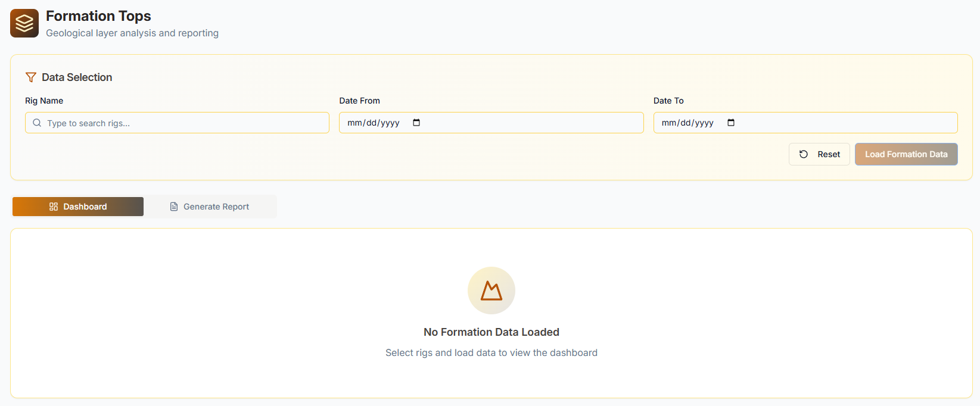The height and width of the screenshot is (406, 980).
Task: Open the Date From calendar picker icon
Action: pyautogui.click(x=416, y=123)
